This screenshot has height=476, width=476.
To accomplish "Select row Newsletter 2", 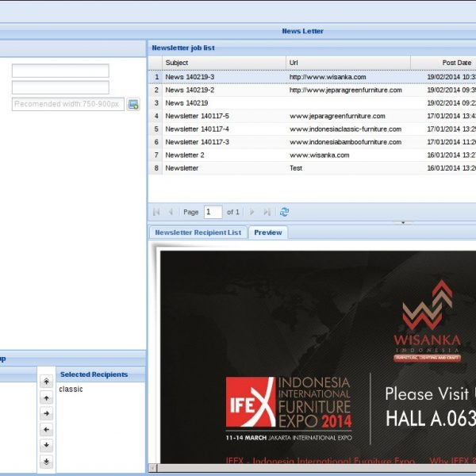I will 312,155.
